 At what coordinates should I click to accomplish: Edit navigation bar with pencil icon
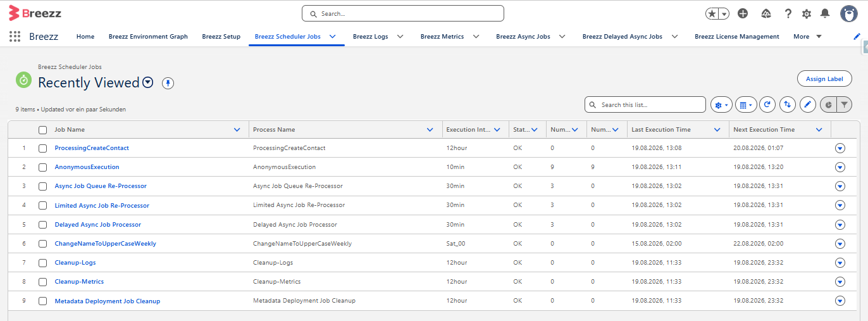coord(857,37)
